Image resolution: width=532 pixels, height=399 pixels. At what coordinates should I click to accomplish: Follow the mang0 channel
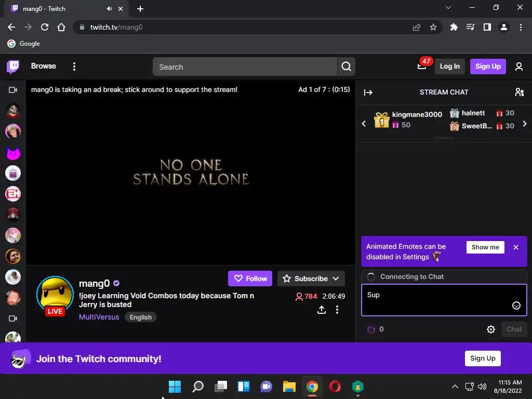250,278
